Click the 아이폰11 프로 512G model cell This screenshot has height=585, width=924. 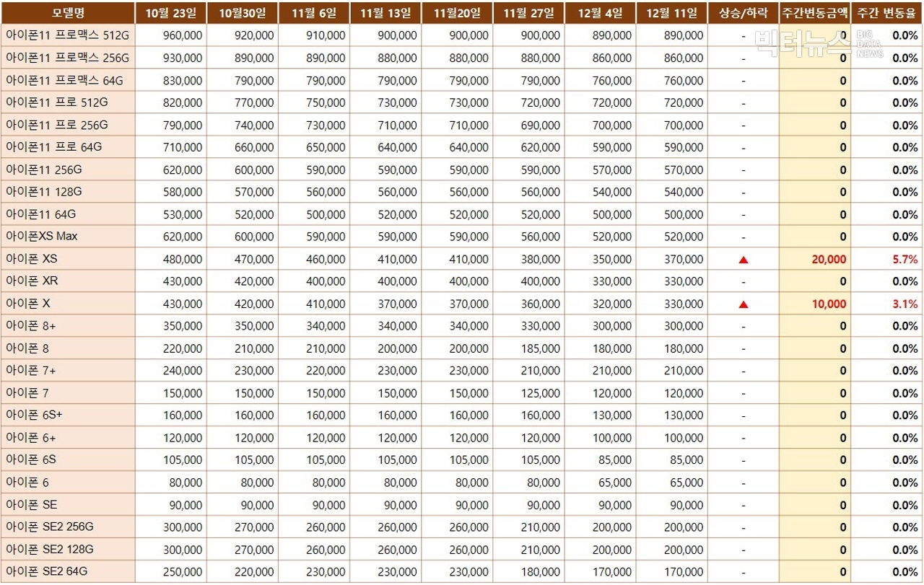[68, 102]
